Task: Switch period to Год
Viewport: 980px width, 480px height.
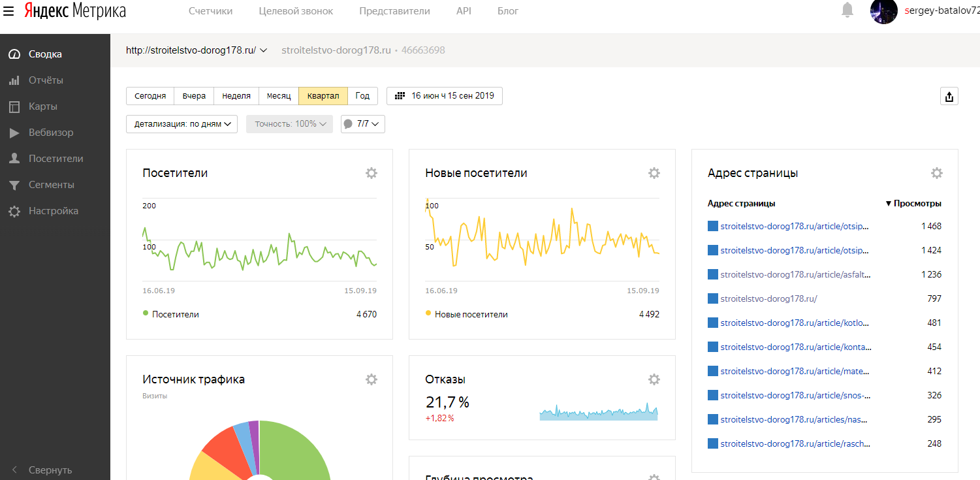Action: click(x=362, y=96)
